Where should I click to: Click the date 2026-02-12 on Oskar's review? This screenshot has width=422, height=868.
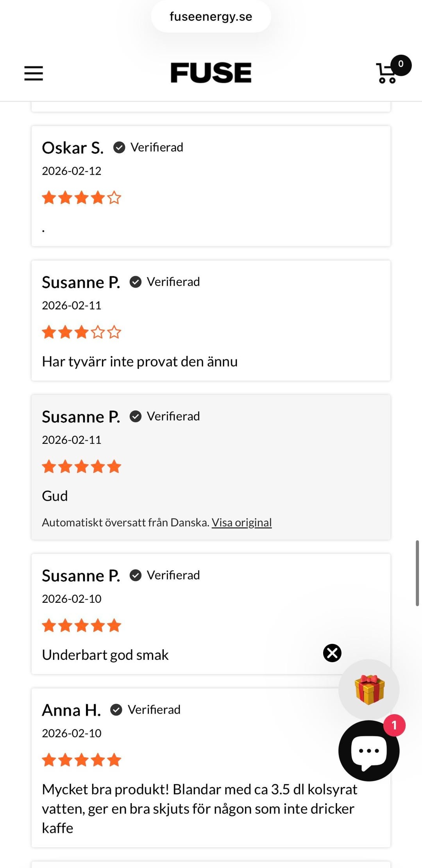[x=72, y=171]
